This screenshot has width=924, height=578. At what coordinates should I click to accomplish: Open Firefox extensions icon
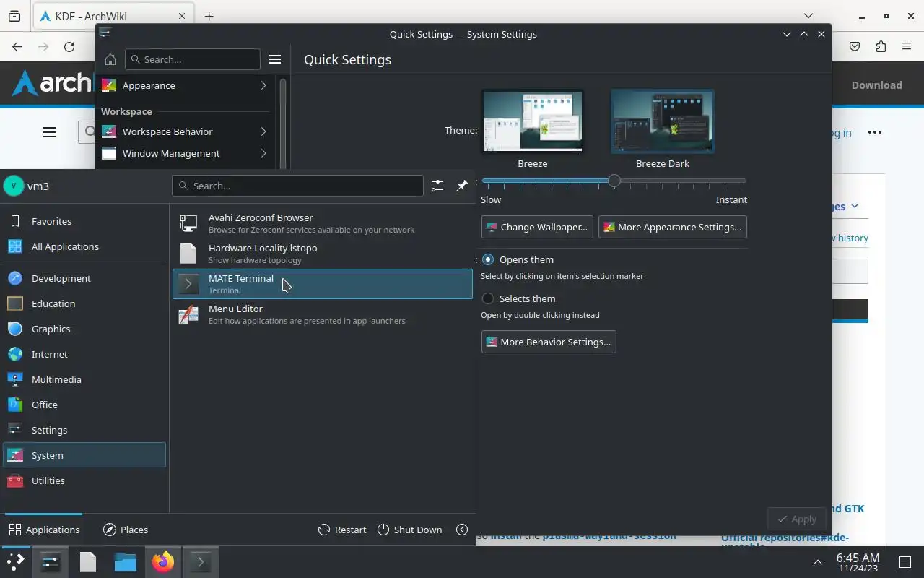pyautogui.click(x=881, y=46)
